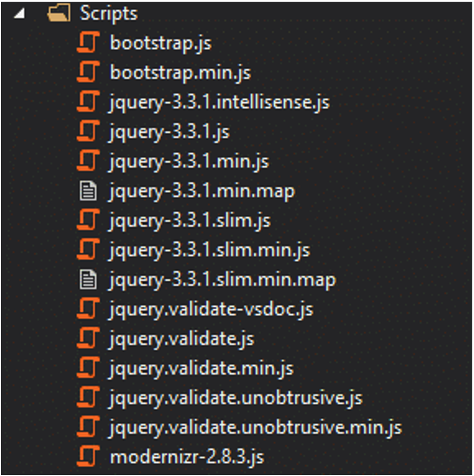The height and width of the screenshot is (476, 474).
Task: Click the icon beside jquery.validate-vsdoc.js
Action: [88, 309]
